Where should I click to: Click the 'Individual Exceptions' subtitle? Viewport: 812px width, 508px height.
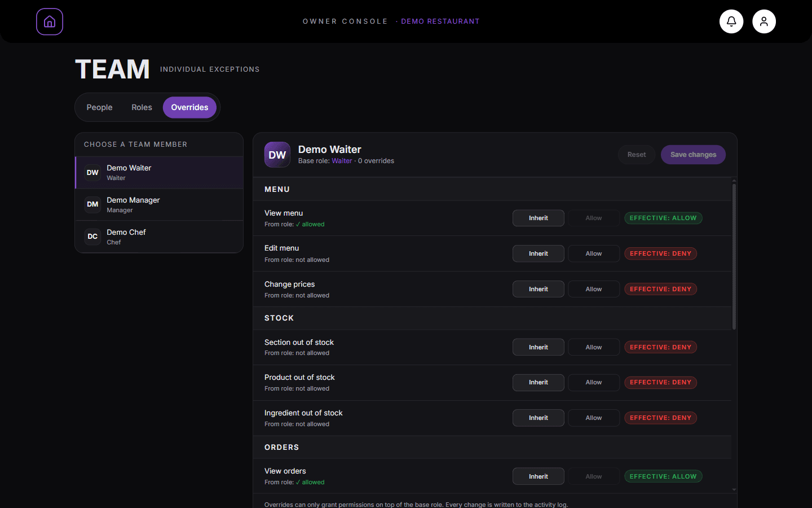tap(210, 69)
